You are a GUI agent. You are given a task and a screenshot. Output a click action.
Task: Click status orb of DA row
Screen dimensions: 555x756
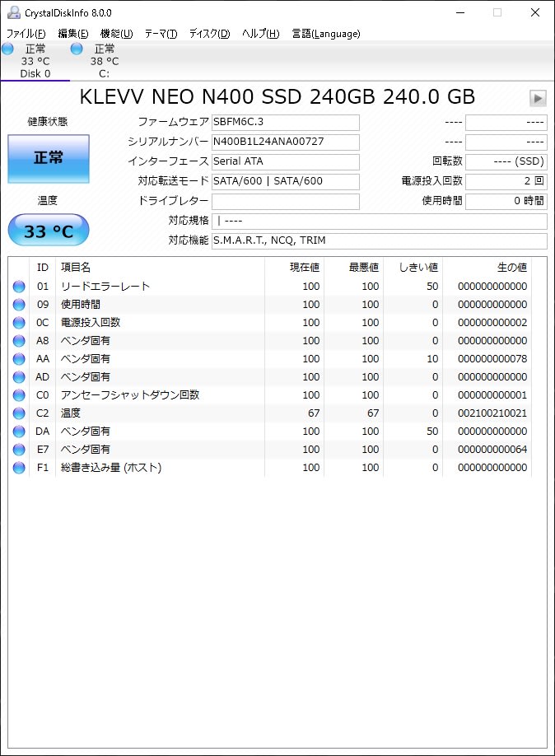(19, 432)
